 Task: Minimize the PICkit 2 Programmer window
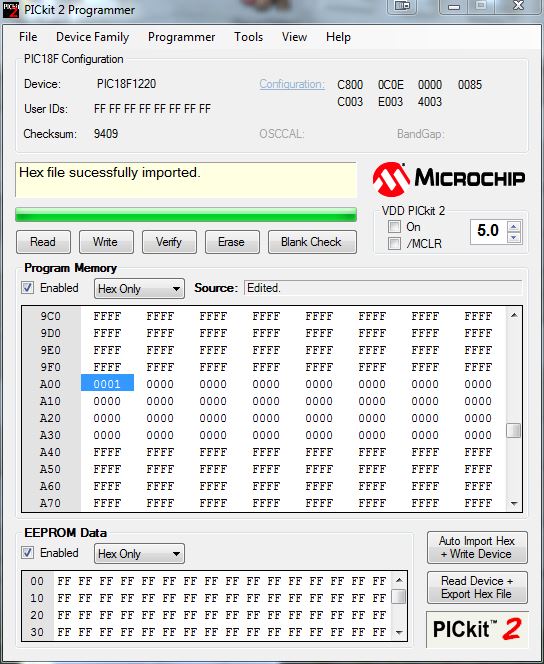point(454,6)
